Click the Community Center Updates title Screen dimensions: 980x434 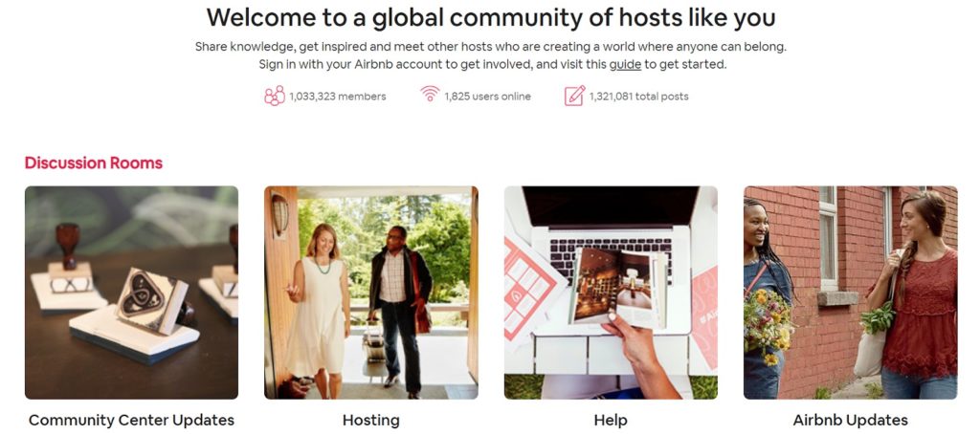pyautogui.click(x=131, y=421)
